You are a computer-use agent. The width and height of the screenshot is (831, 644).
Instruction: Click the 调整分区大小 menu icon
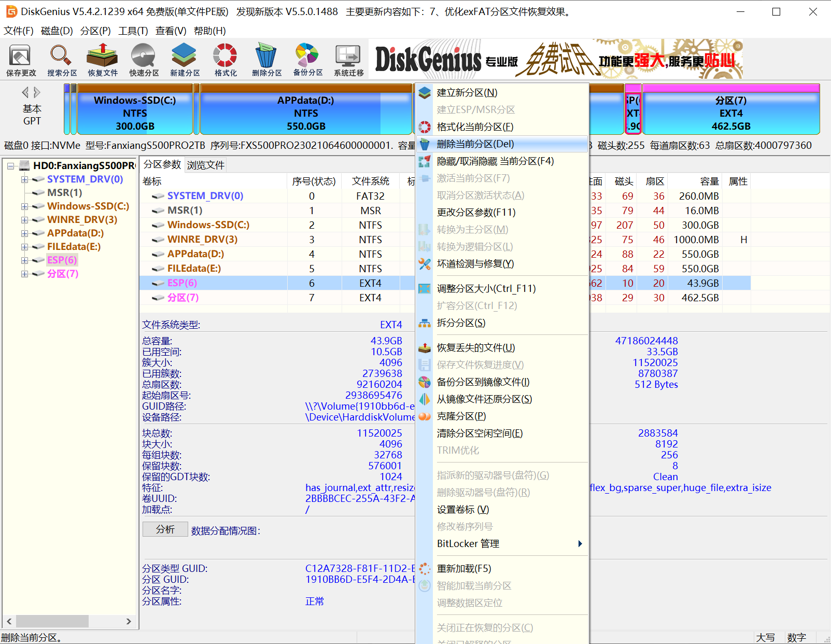[x=425, y=289]
